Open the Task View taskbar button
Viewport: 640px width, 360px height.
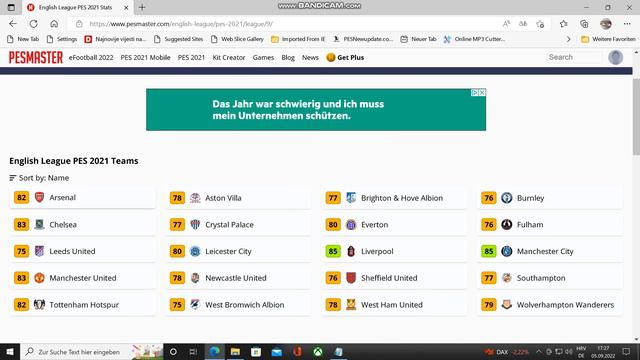click(193, 352)
